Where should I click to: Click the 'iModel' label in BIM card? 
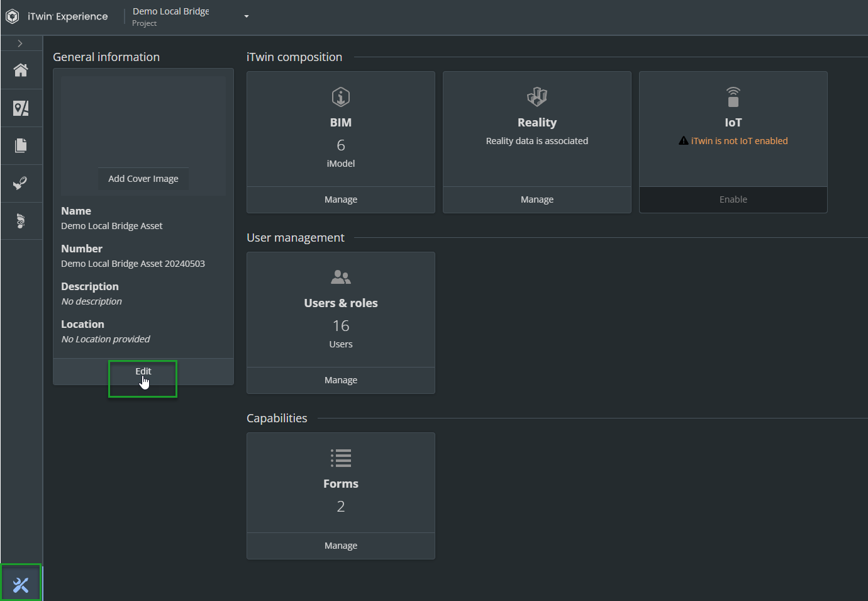(341, 164)
